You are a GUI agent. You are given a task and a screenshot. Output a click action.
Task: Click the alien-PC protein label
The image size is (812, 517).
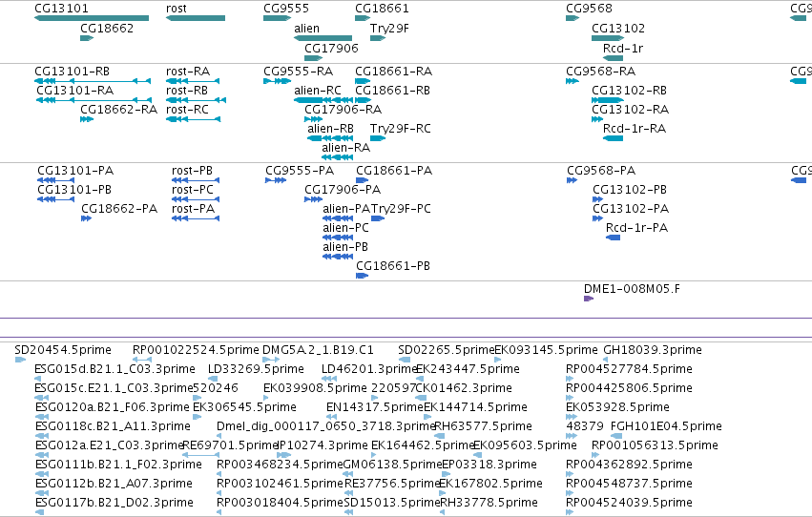345,228
